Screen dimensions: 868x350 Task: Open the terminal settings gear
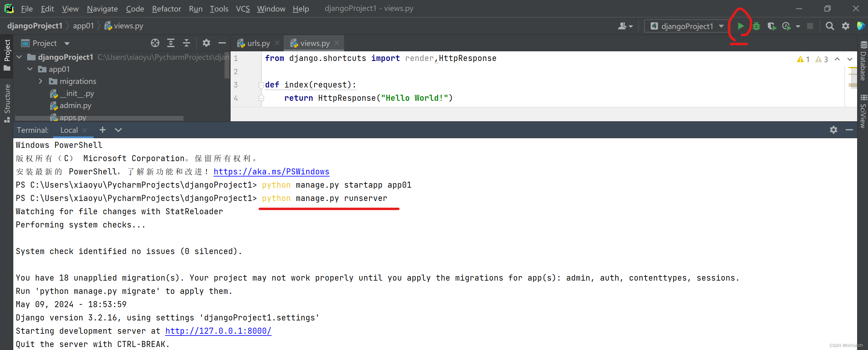pos(833,130)
